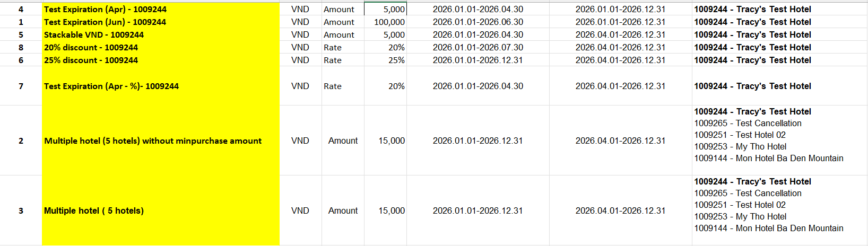
Task: Select the '25% discount - 1009244' name cell
Action: (91, 60)
